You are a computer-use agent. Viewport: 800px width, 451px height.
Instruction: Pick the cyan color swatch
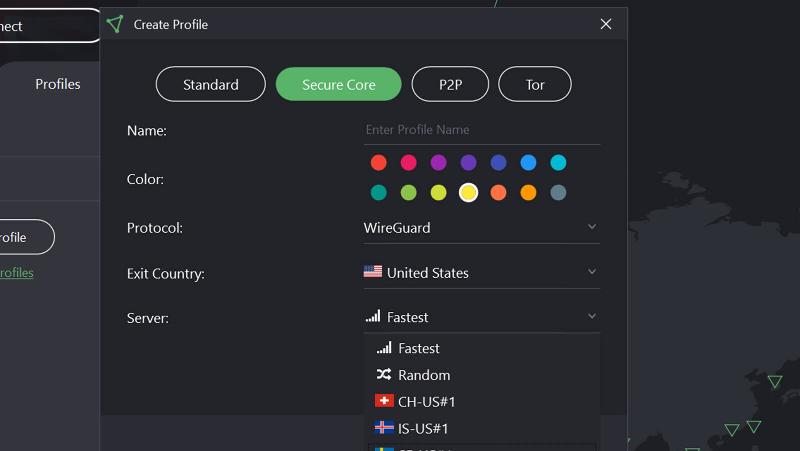tap(558, 163)
